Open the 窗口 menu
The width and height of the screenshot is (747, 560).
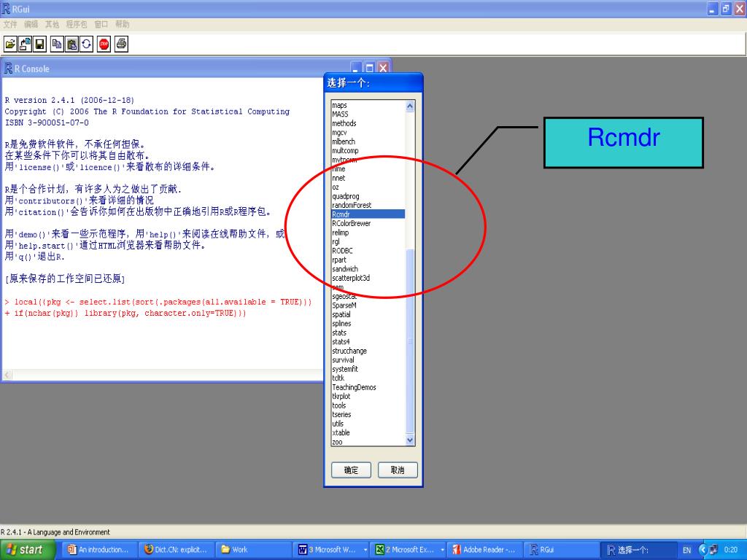click(x=101, y=24)
